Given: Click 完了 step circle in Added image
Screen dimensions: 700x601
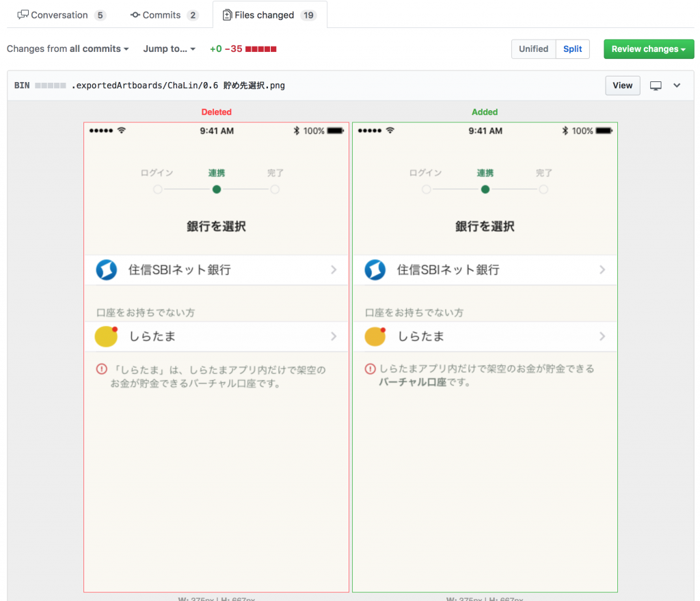Looking at the screenshot, I should click(543, 189).
